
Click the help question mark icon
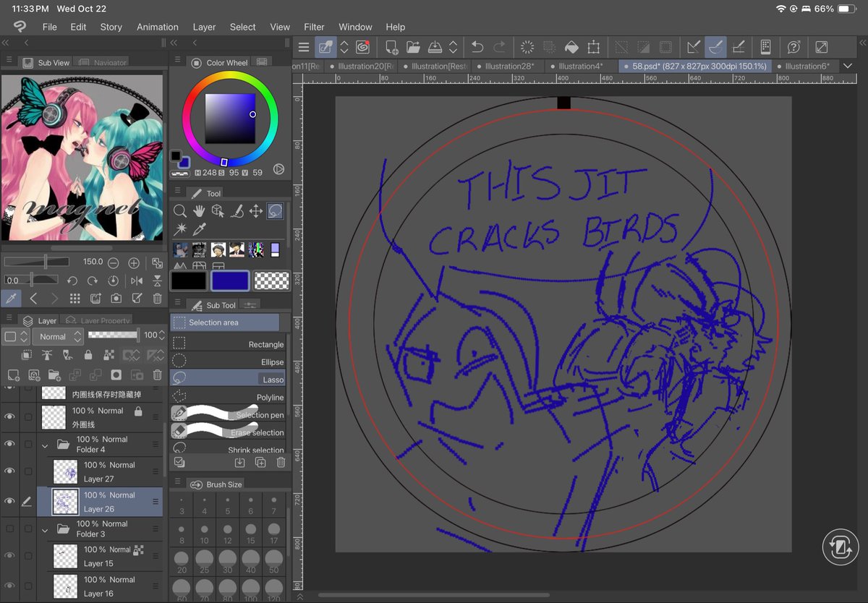tap(793, 47)
